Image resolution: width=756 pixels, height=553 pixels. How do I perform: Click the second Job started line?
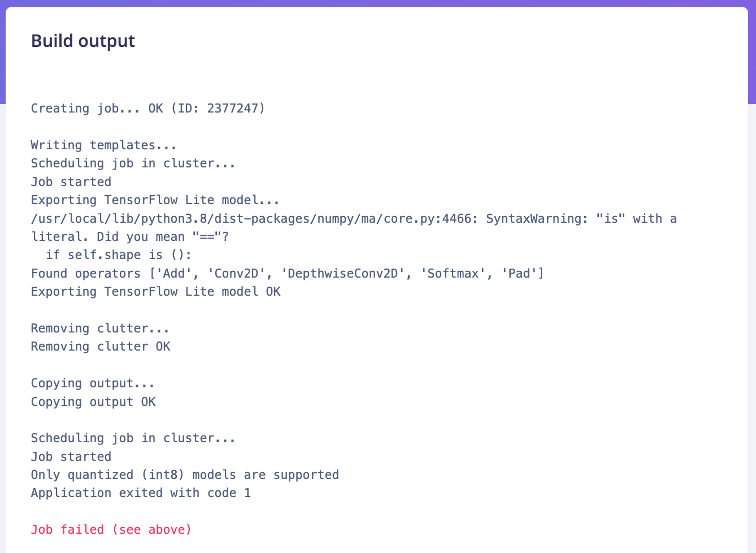click(x=71, y=457)
